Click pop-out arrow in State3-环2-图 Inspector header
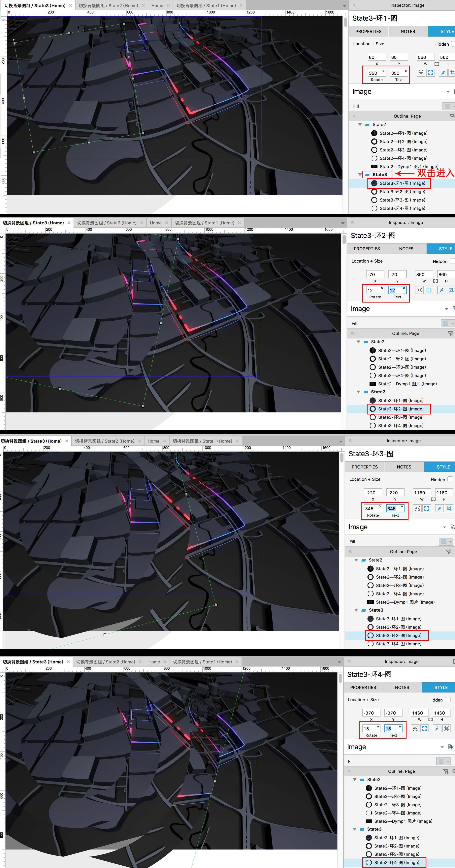 click(353, 223)
